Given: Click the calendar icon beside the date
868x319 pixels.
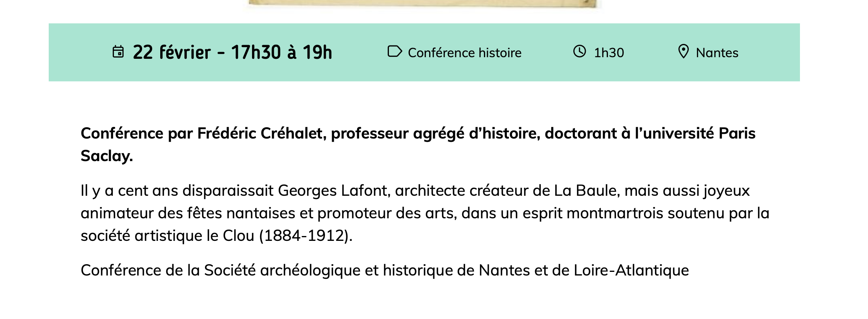Looking at the screenshot, I should 118,52.
